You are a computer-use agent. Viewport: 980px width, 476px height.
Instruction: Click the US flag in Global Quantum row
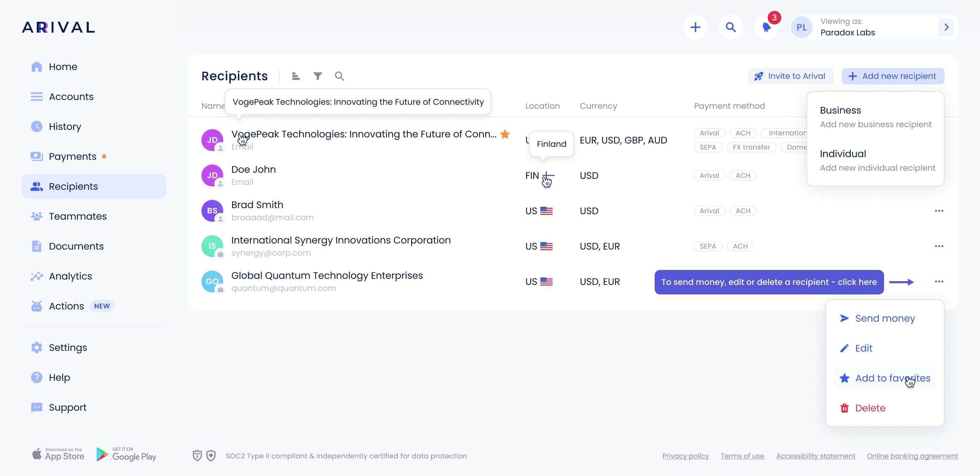point(546,282)
